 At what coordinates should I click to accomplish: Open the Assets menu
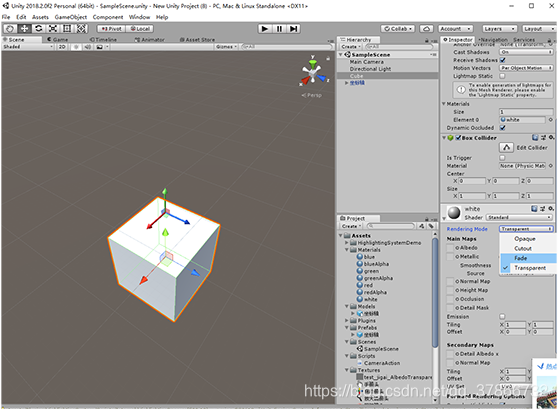pyautogui.click(x=40, y=17)
